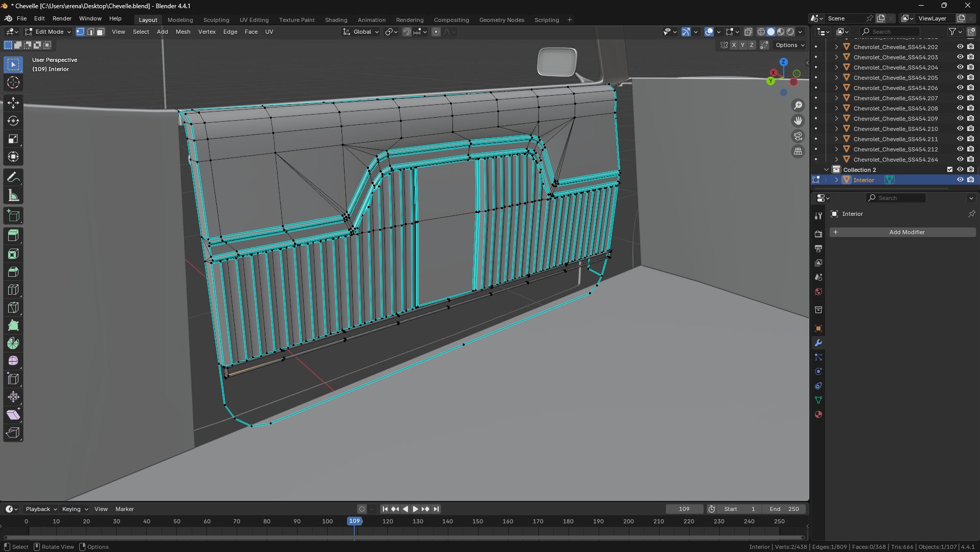
Task: Toggle X axis mirror
Action: (734, 45)
